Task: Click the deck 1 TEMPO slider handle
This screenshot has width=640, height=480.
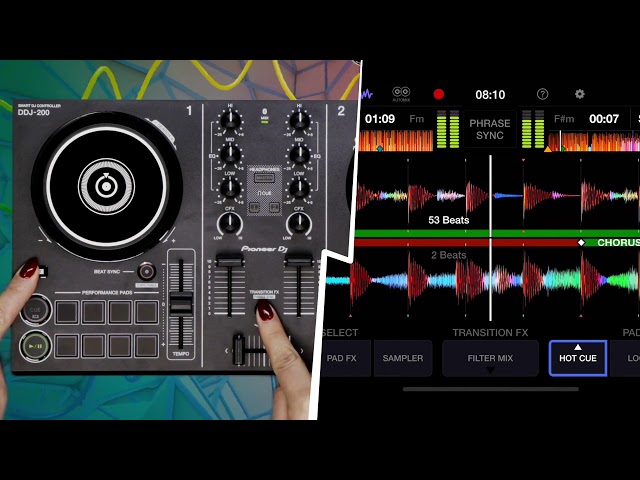Action: tap(180, 302)
